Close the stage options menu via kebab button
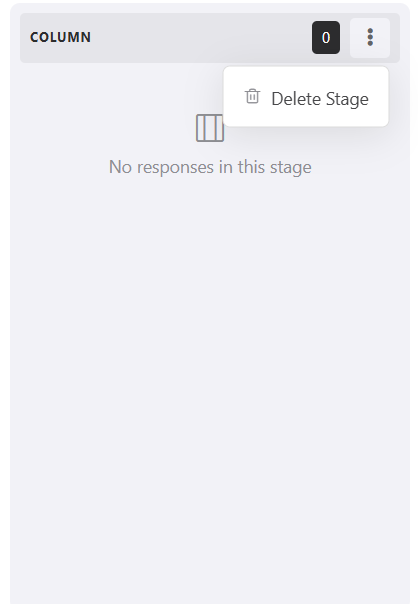Viewport: 418px width, 604px height. click(x=370, y=37)
